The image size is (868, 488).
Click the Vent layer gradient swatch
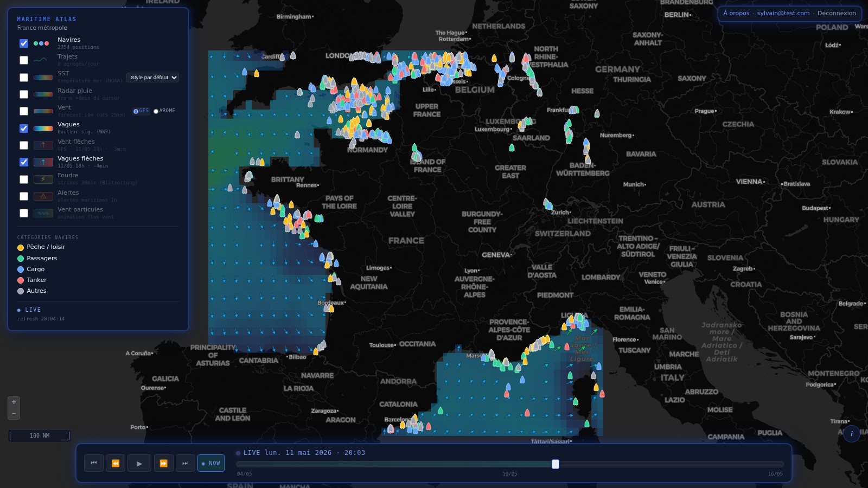tap(43, 111)
